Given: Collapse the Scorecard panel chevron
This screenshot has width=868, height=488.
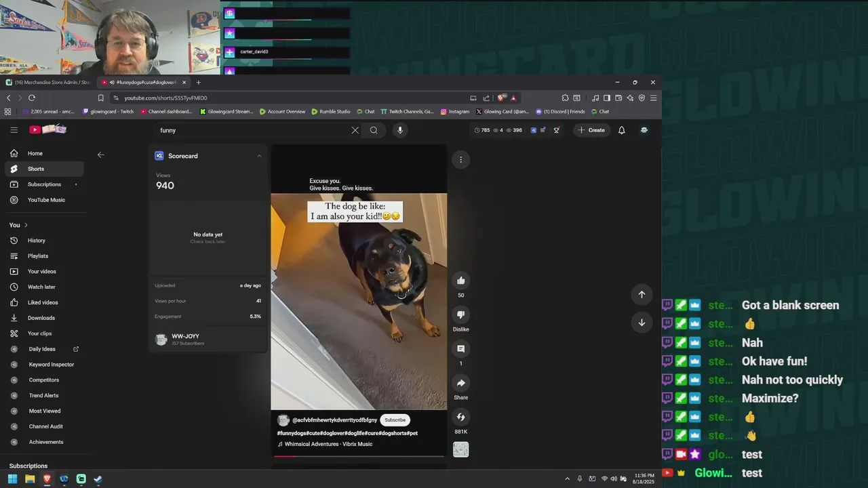Looking at the screenshot, I should tap(259, 156).
